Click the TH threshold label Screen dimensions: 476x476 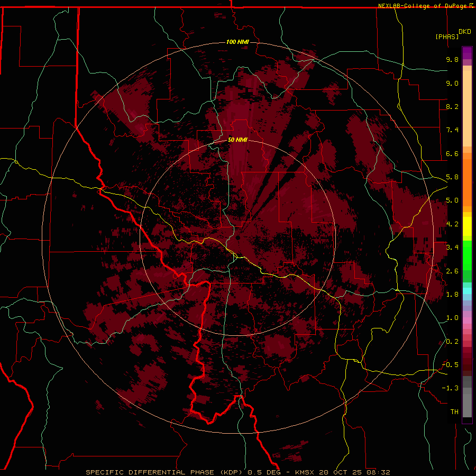pos(454,412)
